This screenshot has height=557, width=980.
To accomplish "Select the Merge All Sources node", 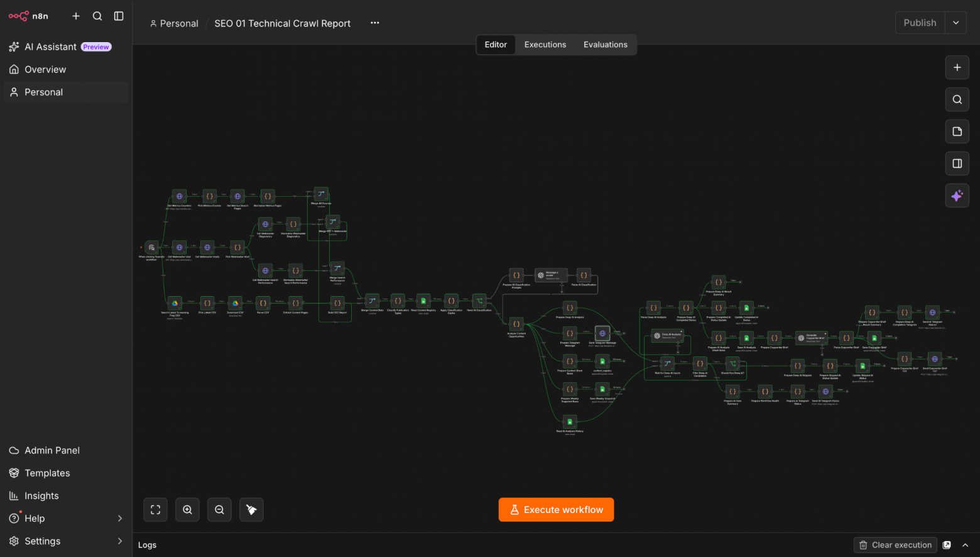I will (x=321, y=194).
